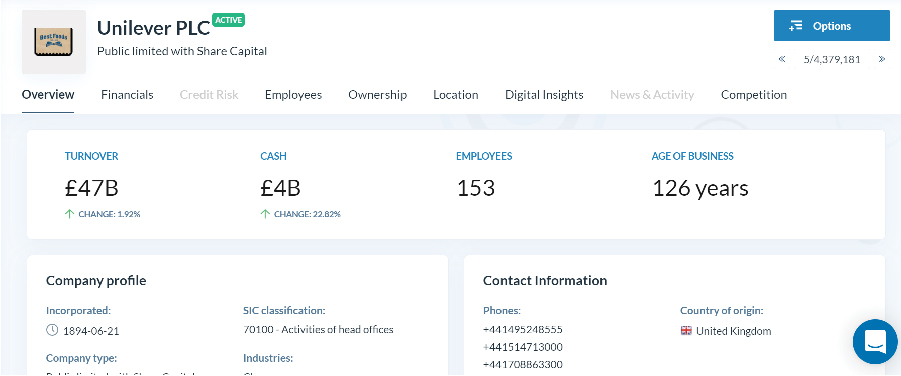The width and height of the screenshot is (901, 376).
Task: Select the Overview tab
Action: [48, 95]
